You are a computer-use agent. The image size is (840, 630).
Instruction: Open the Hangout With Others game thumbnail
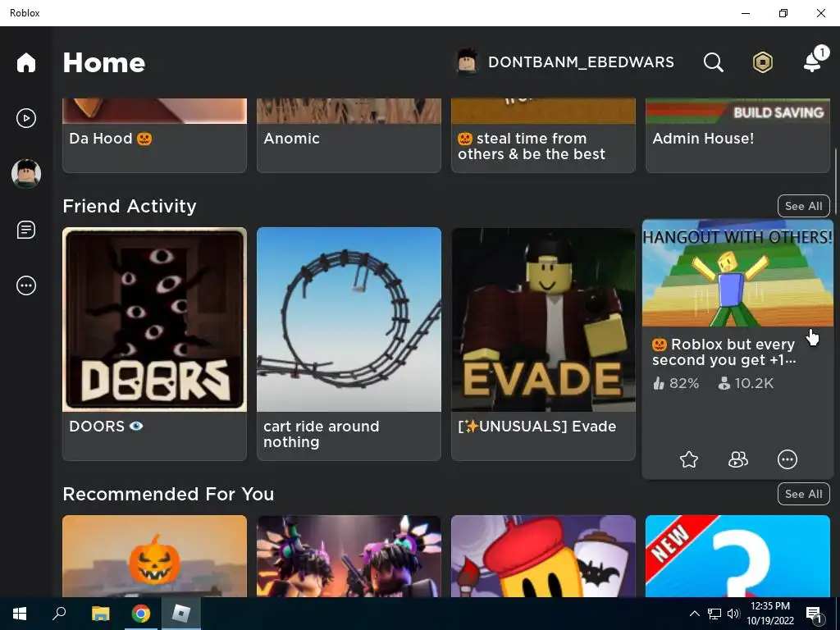coord(737,272)
